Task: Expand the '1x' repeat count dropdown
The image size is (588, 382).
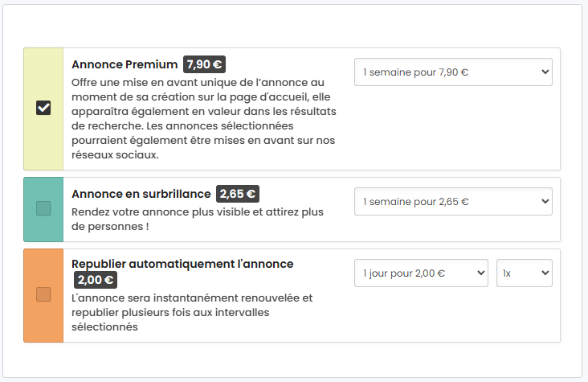Action: [524, 273]
